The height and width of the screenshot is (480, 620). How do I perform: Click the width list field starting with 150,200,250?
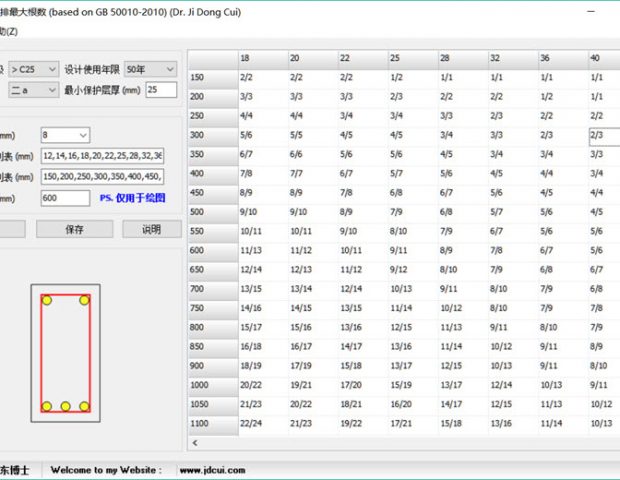point(101,177)
